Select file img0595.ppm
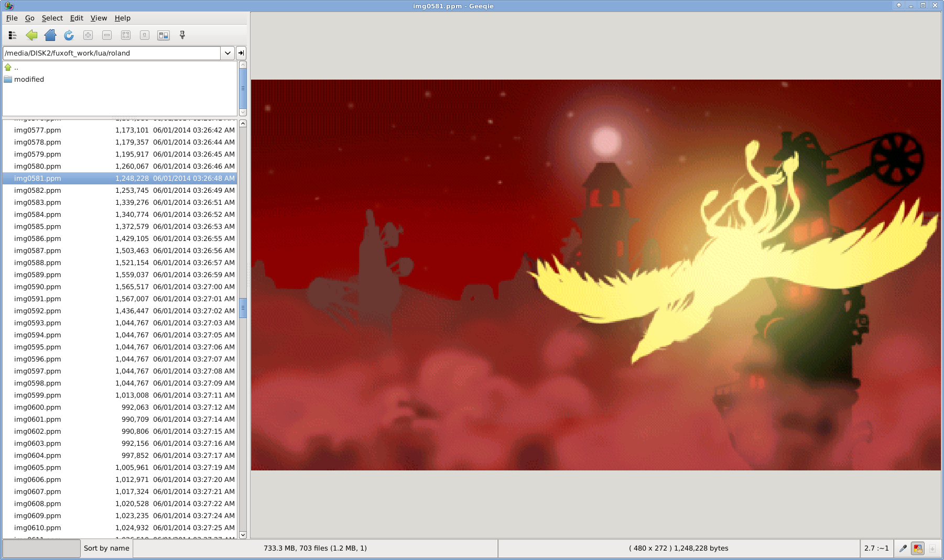 [x=120, y=347]
